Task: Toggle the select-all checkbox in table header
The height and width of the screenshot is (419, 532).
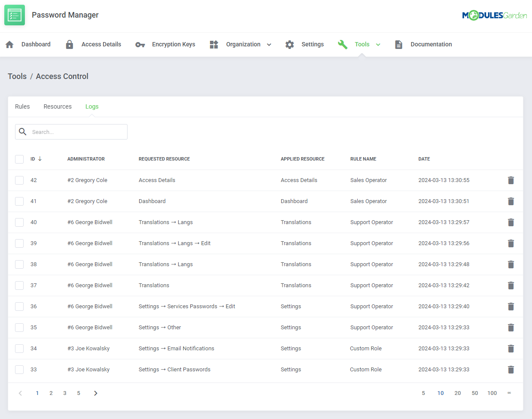Action: point(19,159)
